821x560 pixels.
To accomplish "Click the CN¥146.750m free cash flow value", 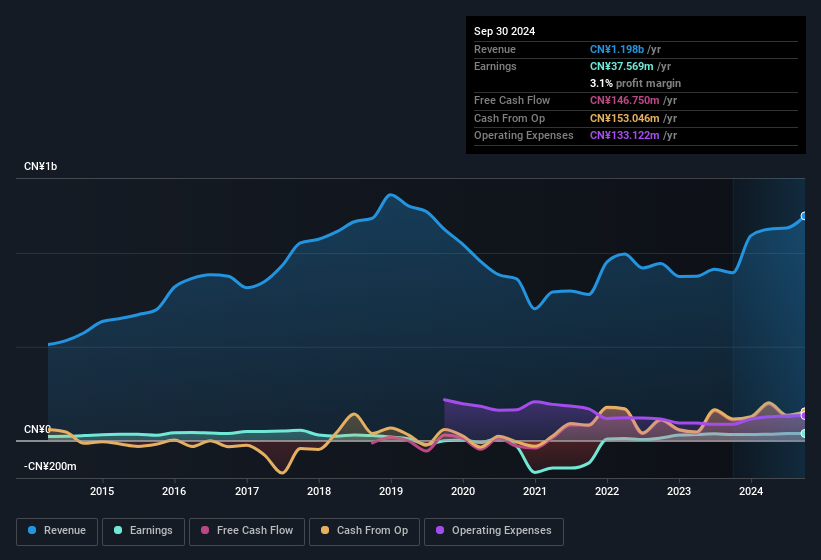I will pyautogui.click(x=625, y=100).
